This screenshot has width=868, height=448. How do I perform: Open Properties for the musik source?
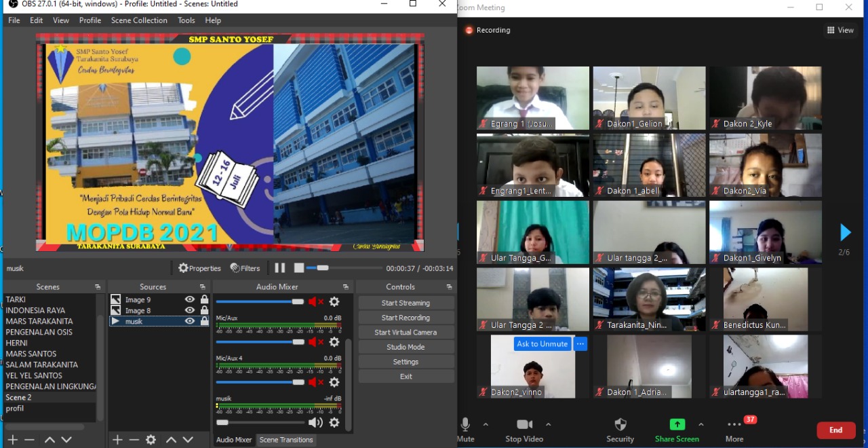pyautogui.click(x=200, y=268)
